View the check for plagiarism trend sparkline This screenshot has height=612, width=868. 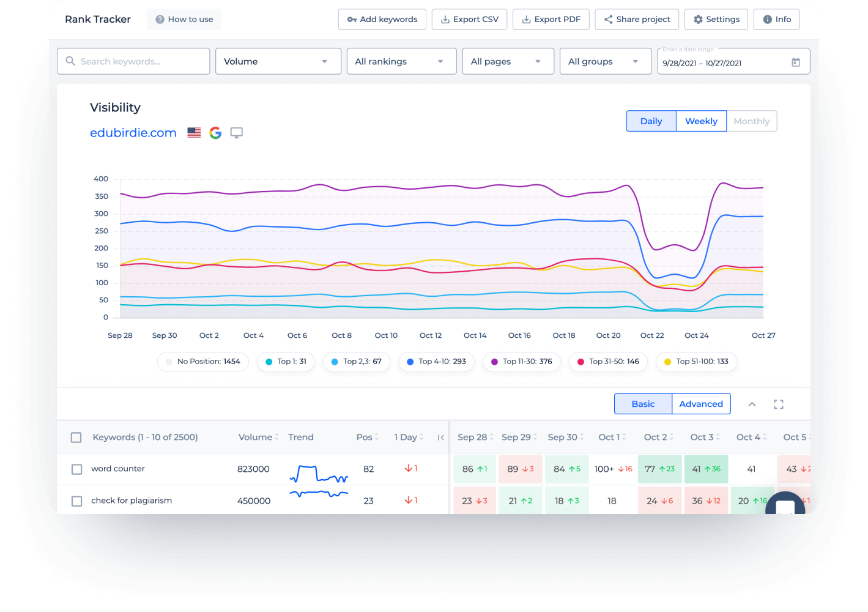[319, 493]
